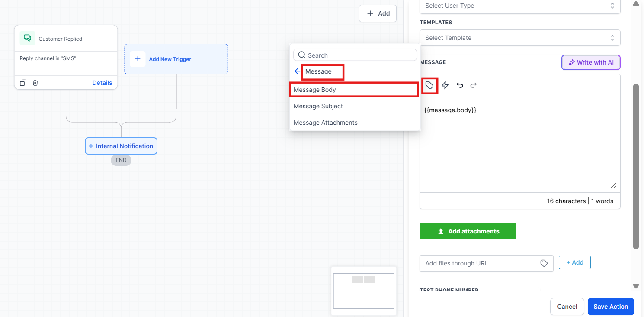
Task: Save the action
Action: 610,307
